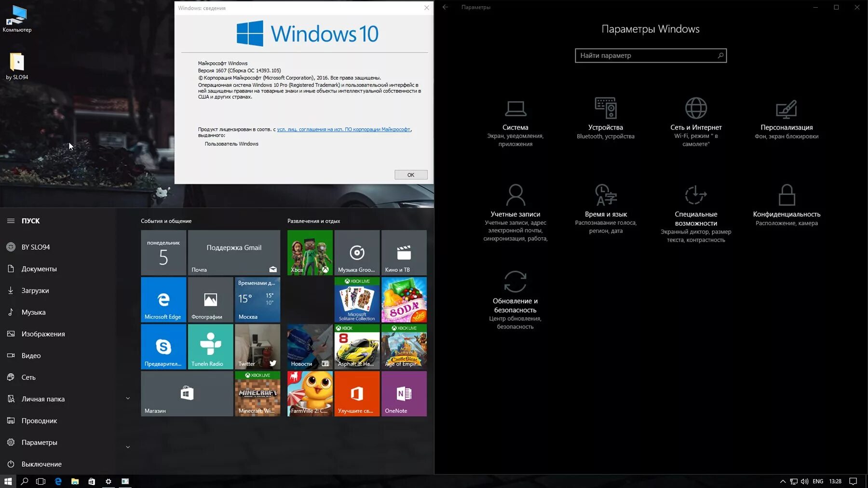
Task: Open the Store icon on the taskbar
Action: click(x=92, y=481)
